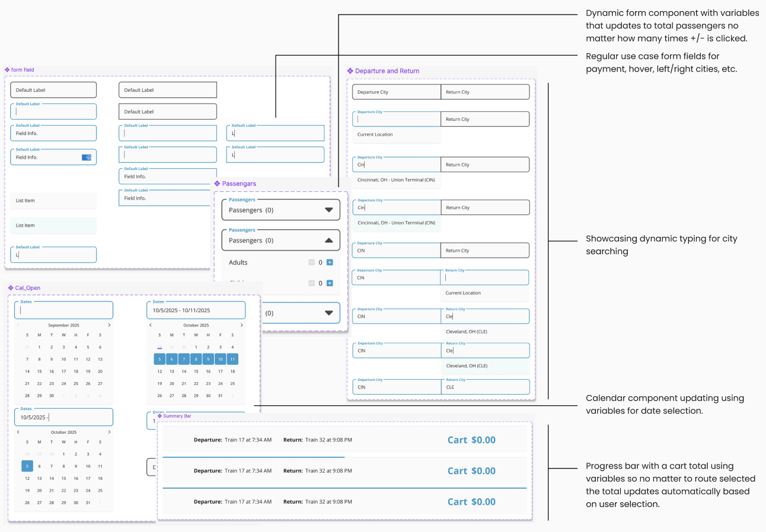Click the 'September 2025' month heading
Screen dimensions: 766x532
[63, 325]
